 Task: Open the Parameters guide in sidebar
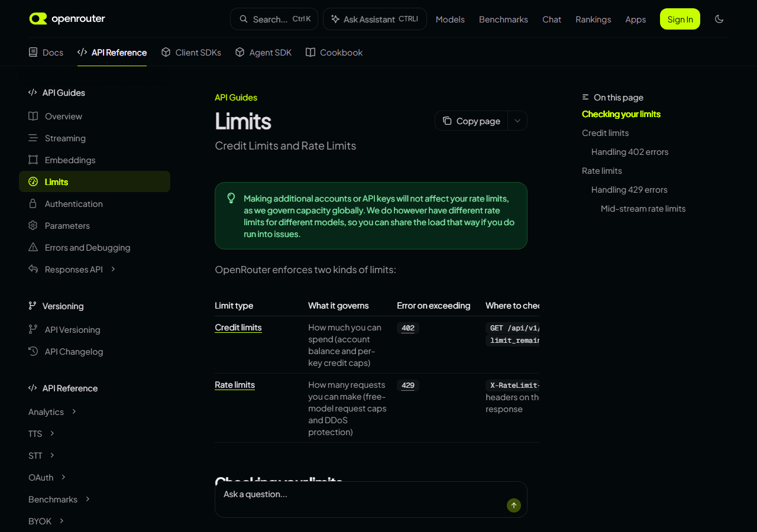(95, 226)
